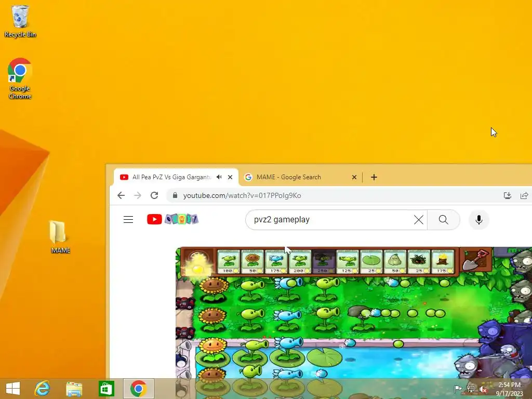Image resolution: width=532 pixels, height=399 pixels.
Task: Open network status icon in tray
Action: (471, 389)
